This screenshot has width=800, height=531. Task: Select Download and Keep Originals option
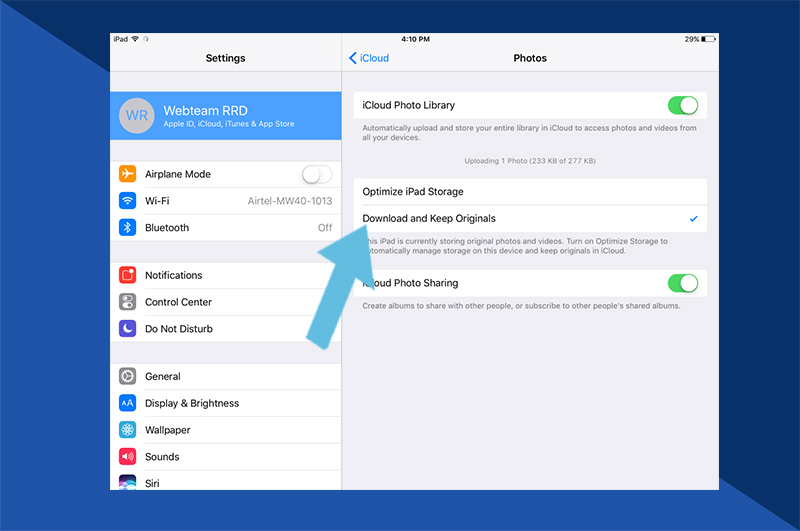point(530,219)
